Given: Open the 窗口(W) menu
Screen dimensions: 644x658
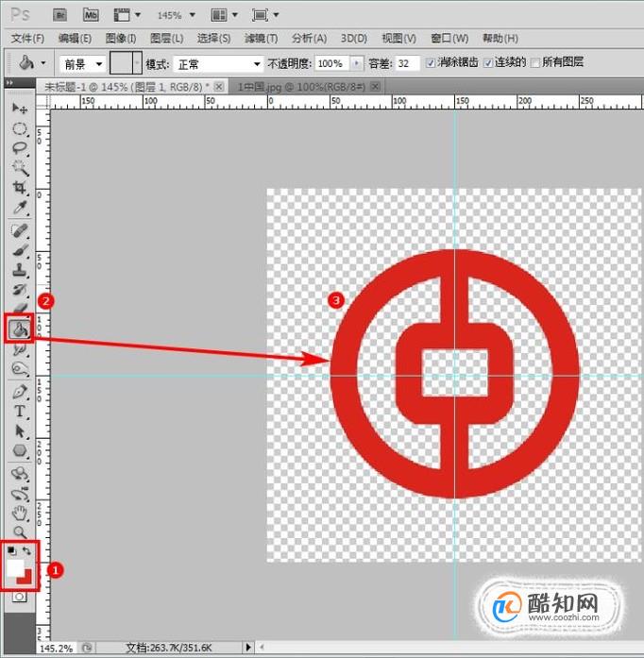Looking at the screenshot, I should tap(449, 38).
